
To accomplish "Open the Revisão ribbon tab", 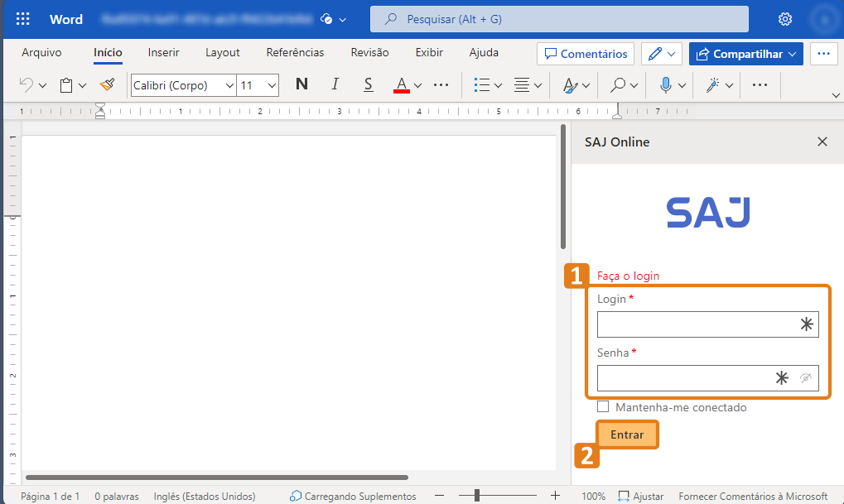I will click(x=369, y=52).
